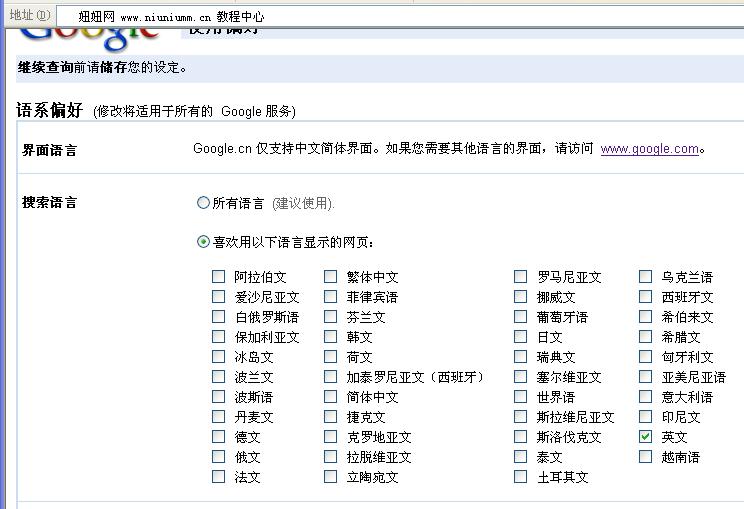This screenshot has width=744, height=509.
Task: Click the address bar URL field
Action: point(400,17)
